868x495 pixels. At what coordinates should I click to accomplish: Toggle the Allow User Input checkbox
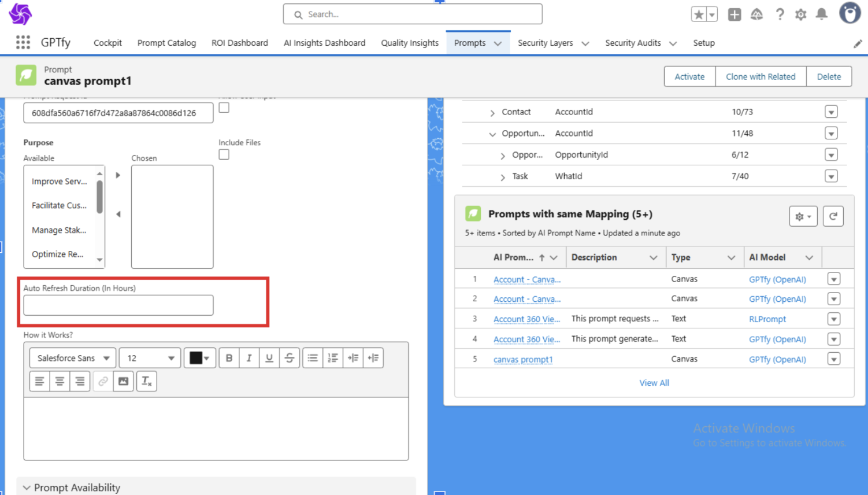click(224, 108)
